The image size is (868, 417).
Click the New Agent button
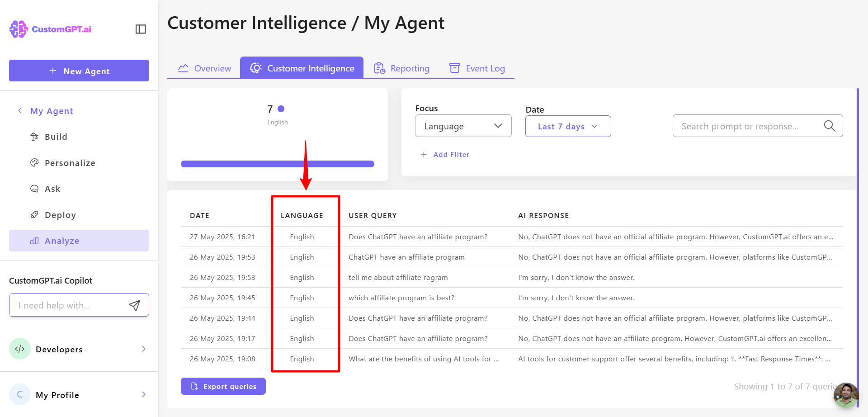(79, 71)
